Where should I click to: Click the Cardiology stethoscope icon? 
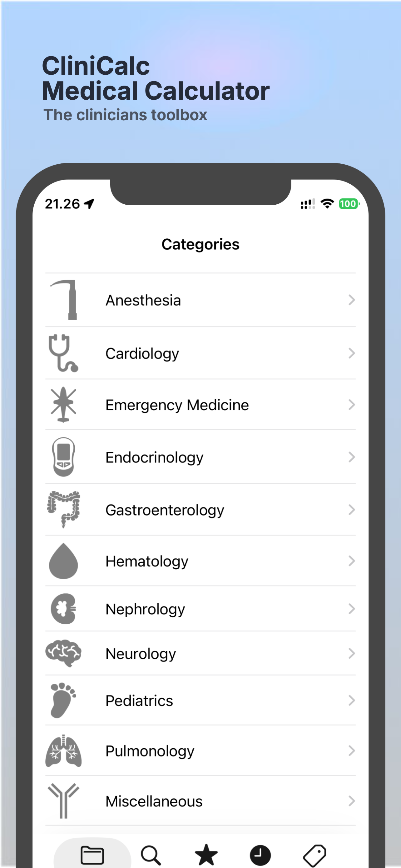pyautogui.click(x=63, y=353)
